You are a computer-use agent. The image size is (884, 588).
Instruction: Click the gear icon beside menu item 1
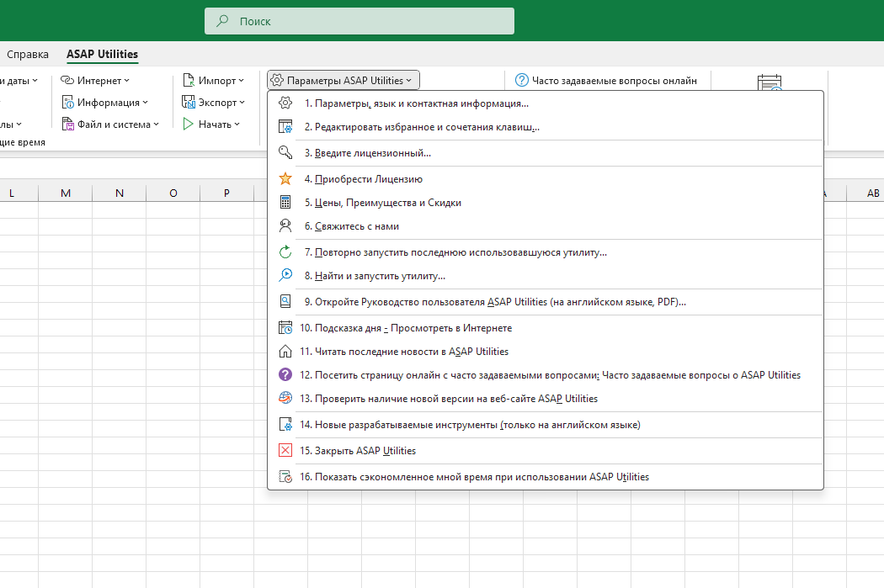tap(285, 103)
